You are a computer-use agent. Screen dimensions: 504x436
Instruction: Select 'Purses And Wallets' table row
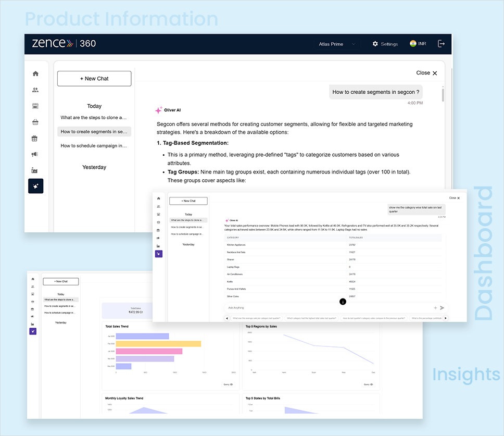click(333, 289)
